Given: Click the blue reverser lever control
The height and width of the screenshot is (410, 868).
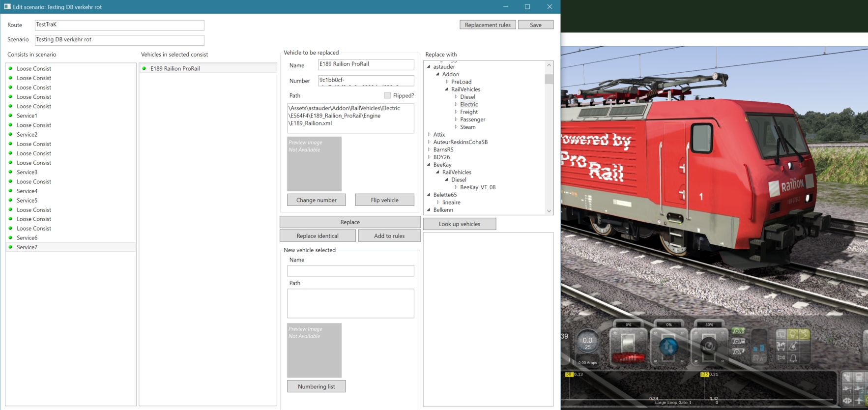Looking at the screenshot, I should pos(668,346).
